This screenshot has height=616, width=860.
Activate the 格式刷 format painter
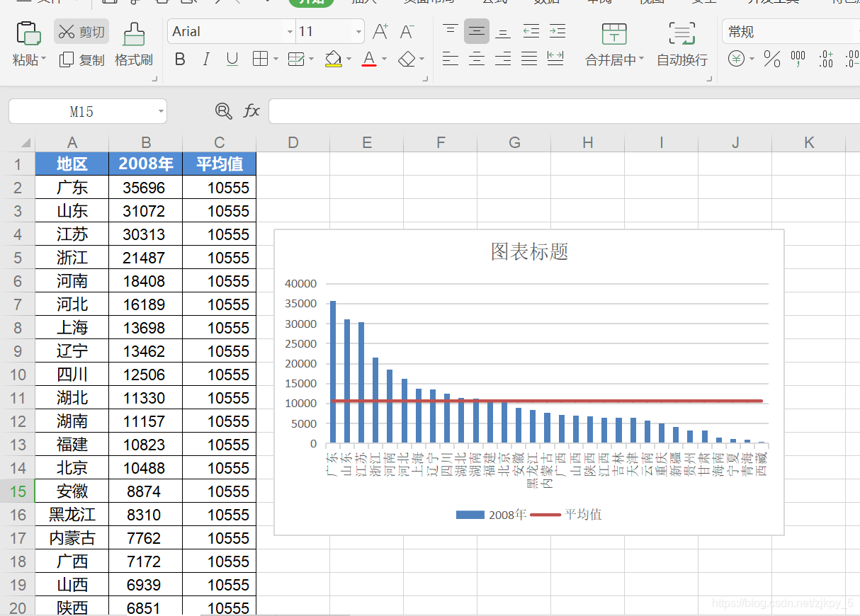pos(134,44)
